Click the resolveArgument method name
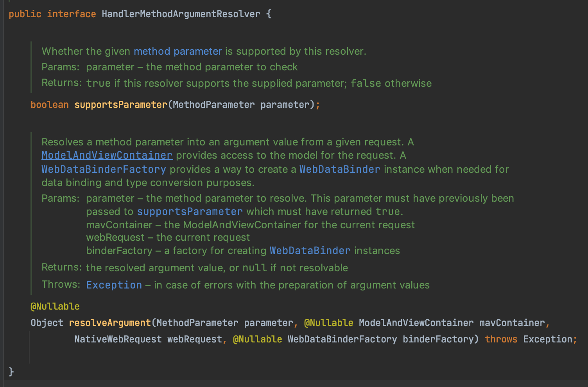Image resolution: width=588 pixels, height=387 pixels. [110, 323]
